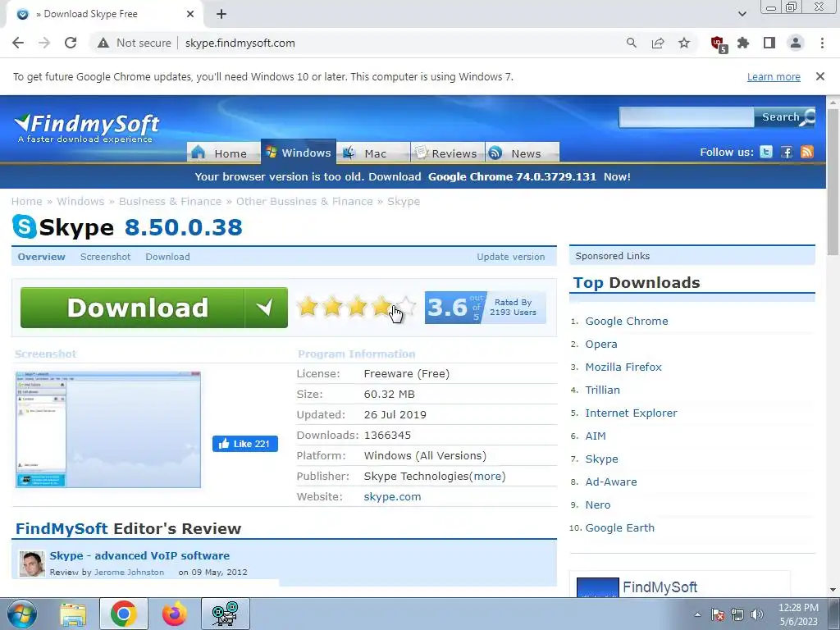Rate Skype with the first star
Image resolution: width=840 pixels, height=630 pixels.
click(308, 307)
